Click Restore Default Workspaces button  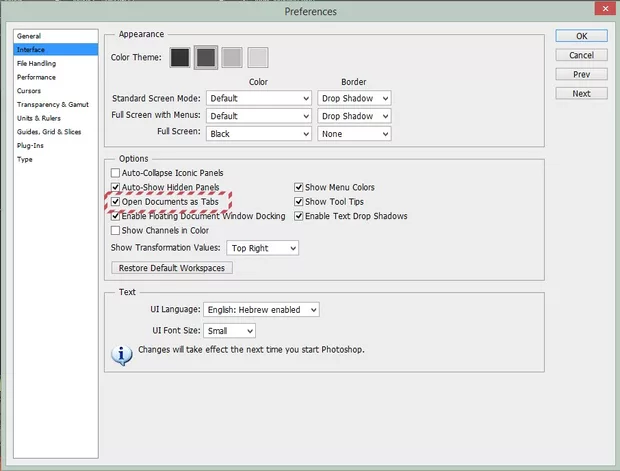(172, 268)
